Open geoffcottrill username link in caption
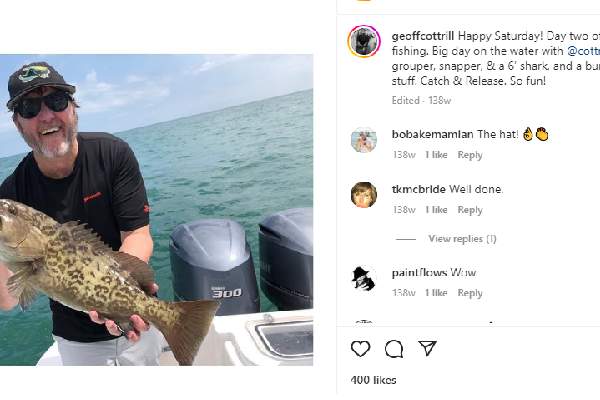 (426, 35)
